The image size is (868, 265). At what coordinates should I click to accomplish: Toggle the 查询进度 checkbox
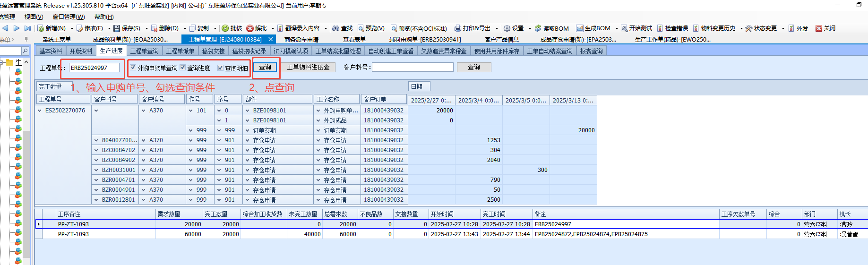click(183, 68)
